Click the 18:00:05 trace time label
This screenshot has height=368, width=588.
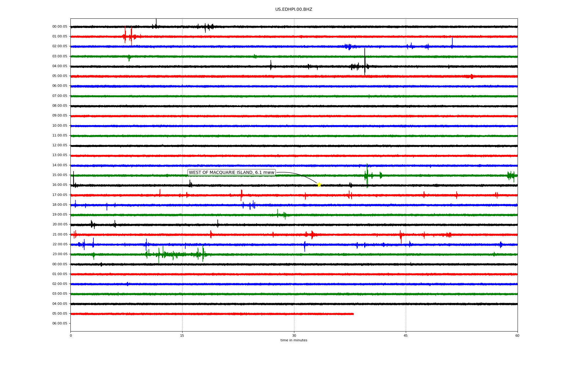[x=60, y=205]
